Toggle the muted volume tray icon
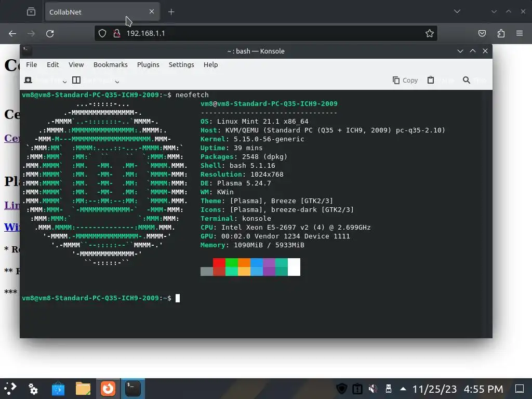This screenshot has width=532, height=399. pos(373,389)
